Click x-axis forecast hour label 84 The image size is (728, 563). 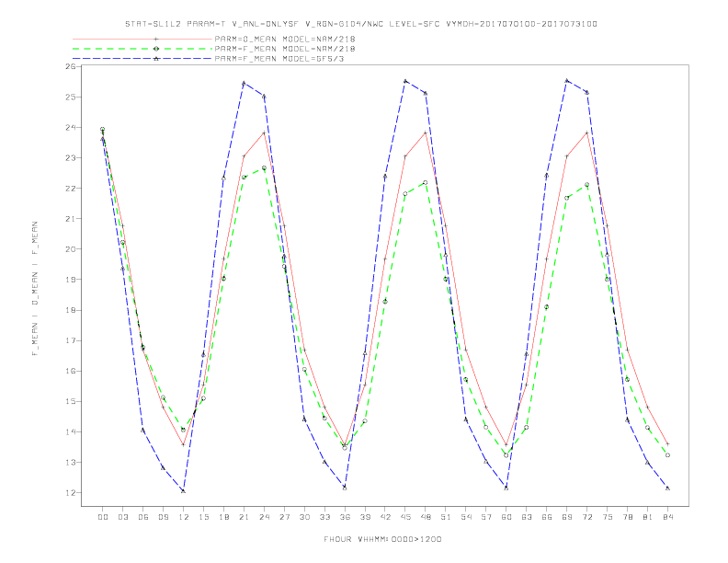668,517
